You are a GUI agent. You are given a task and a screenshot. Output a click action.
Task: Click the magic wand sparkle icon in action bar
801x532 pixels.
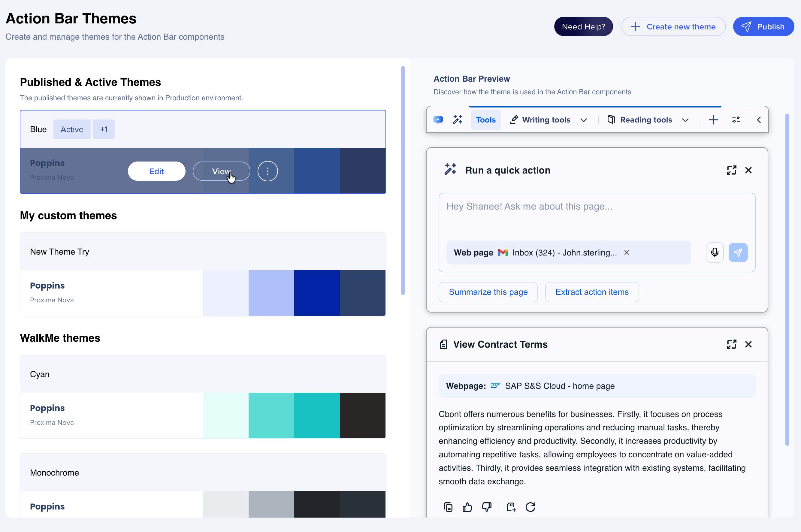pos(458,119)
